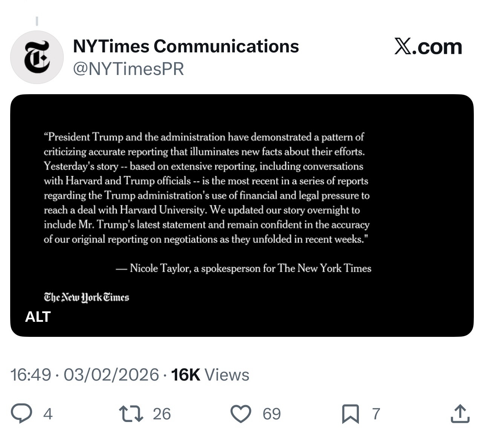The height and width of the screenshot is (448, 484).
Task: Bookmark the post with the bookmark icon
Action: [350, 414]
